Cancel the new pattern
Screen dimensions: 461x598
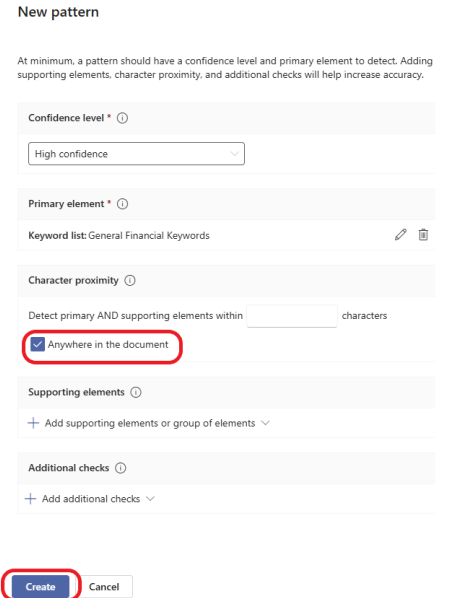[104, 587]
